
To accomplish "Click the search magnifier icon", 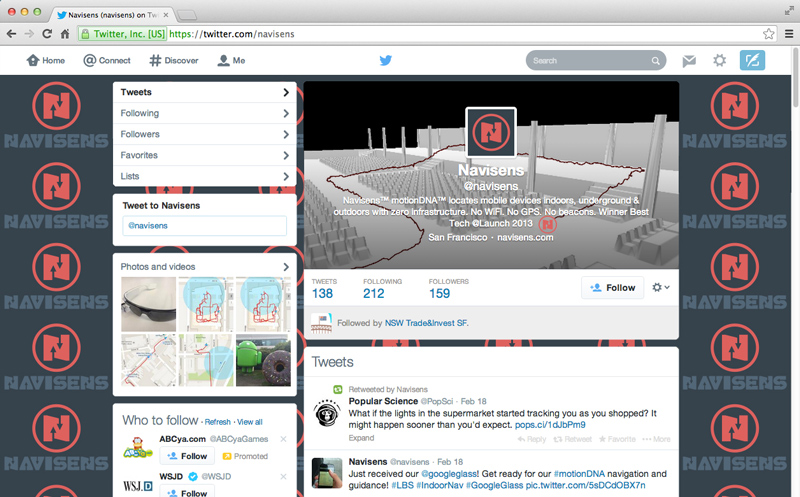I will point(656,61).
